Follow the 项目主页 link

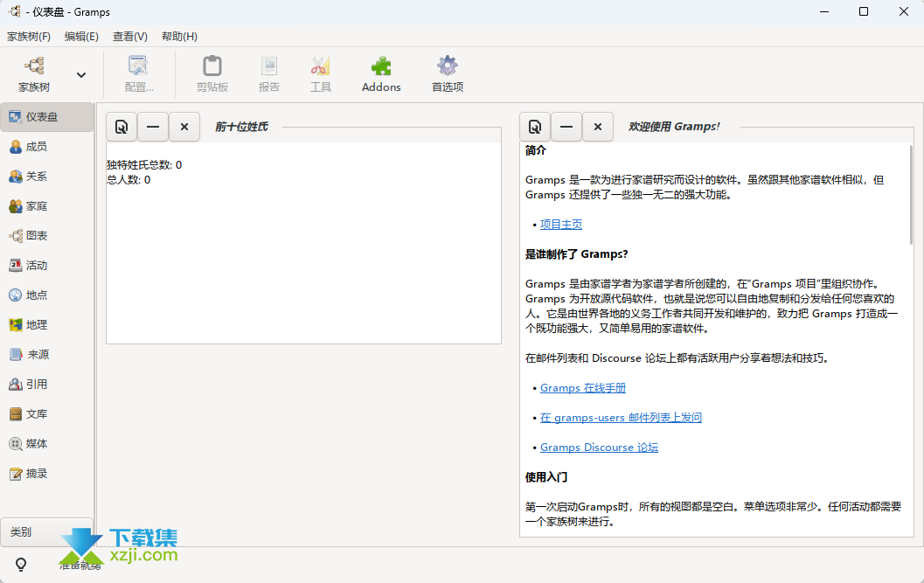pyautogui.click(x=561, y=225)
